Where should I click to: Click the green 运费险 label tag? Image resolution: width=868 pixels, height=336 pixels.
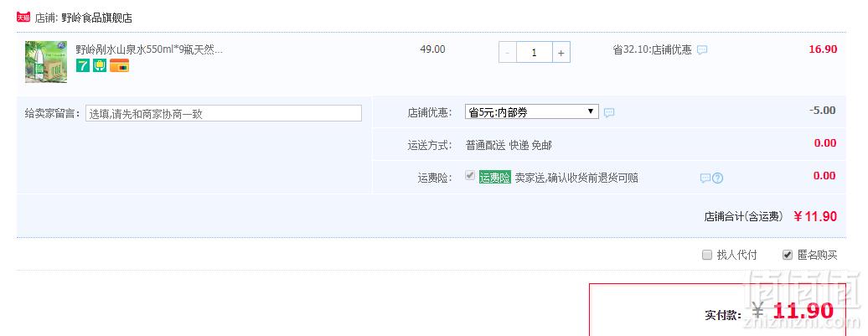point(495,178)
